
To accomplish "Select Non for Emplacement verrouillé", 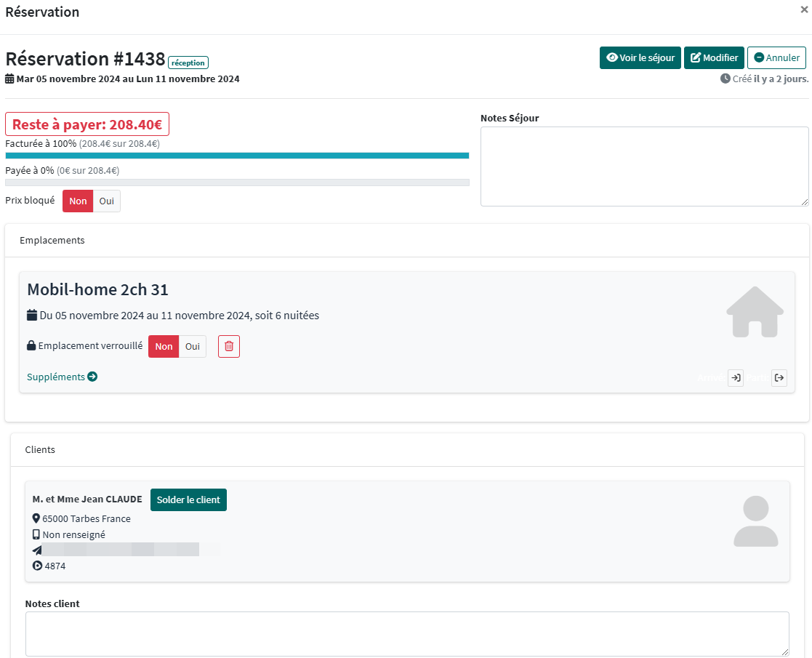I will 164,347.
